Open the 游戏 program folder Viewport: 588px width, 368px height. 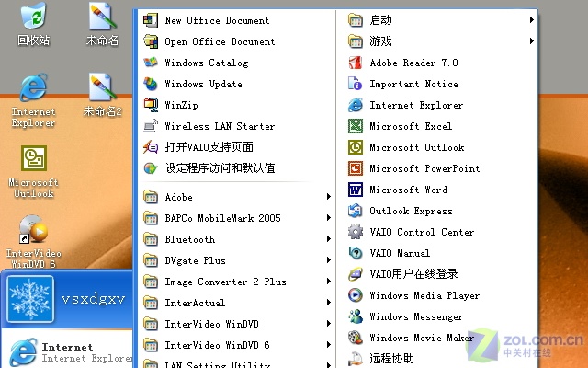click(x=437, y=41)
